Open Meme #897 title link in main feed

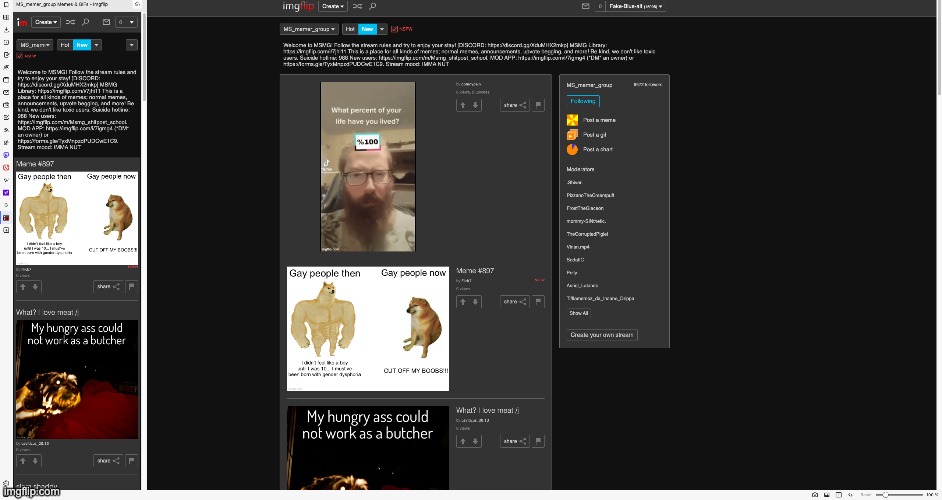click(x=475, y=271)
